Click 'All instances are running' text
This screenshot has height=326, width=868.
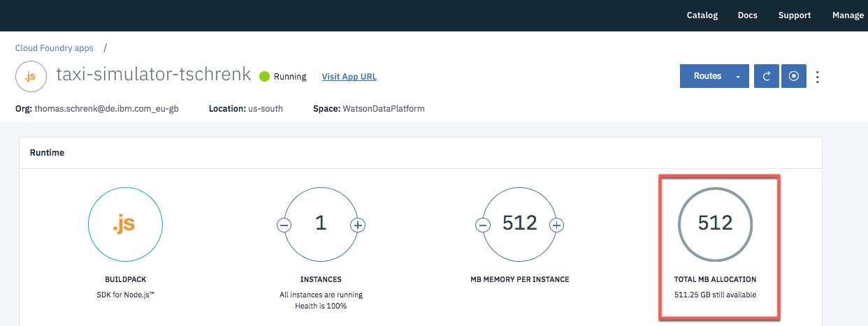tap(321, 295)
